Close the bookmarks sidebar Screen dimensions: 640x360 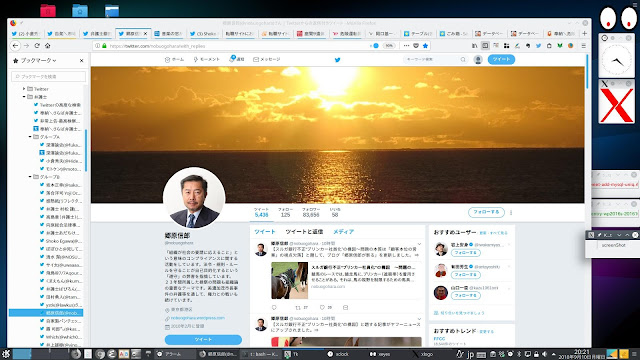pyautogui.click(x=82, y=60)
